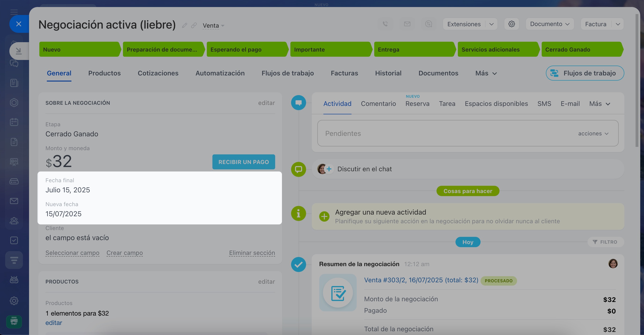Open the FILTRO timeline filter

coord(606,242)
